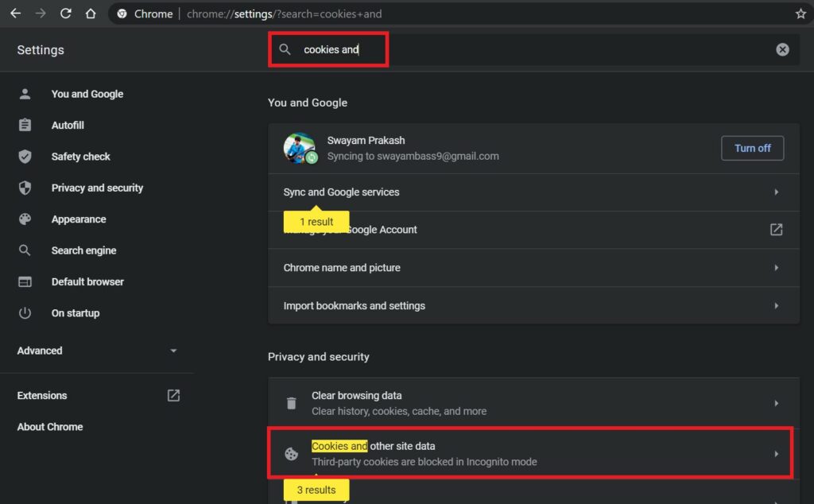
Task: Click the settings search field containing 'cookies and'
Action: click(x=533, y=49)
